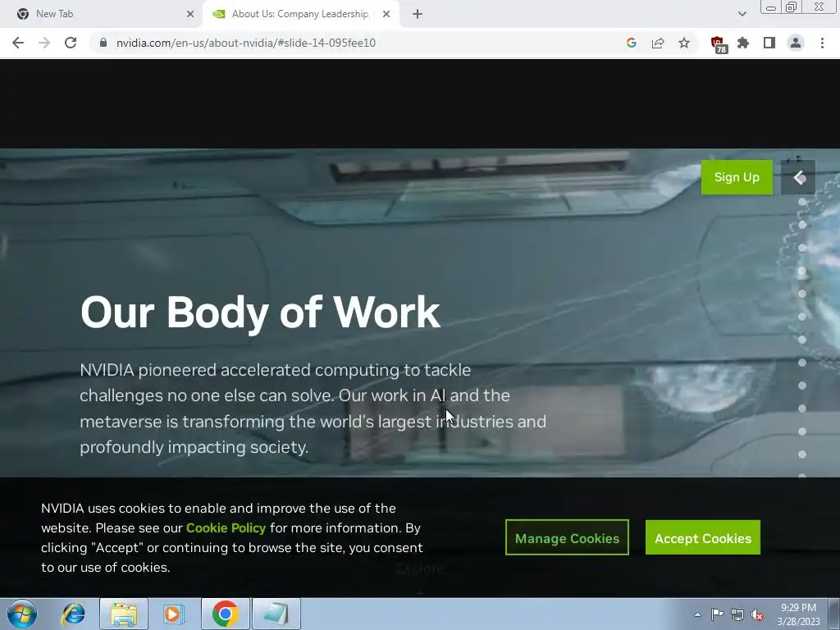
Task: Bookmark this page with star icon
Action: click(684, 43)
